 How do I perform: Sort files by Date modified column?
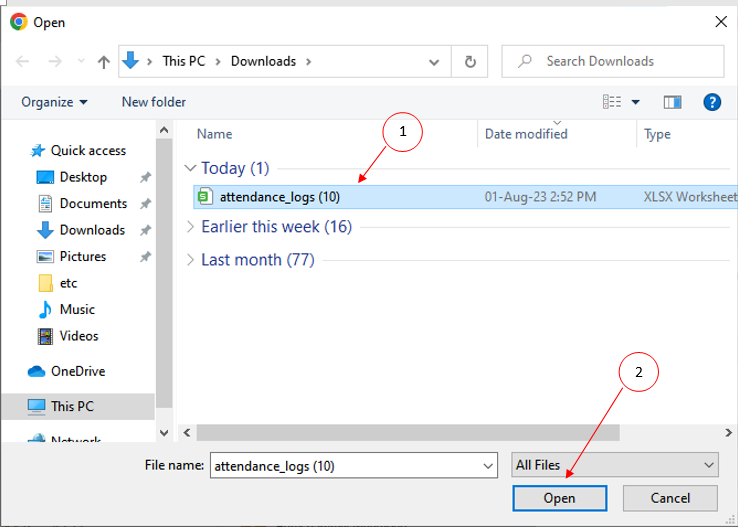pyautogui.click(x=526, y=134)
